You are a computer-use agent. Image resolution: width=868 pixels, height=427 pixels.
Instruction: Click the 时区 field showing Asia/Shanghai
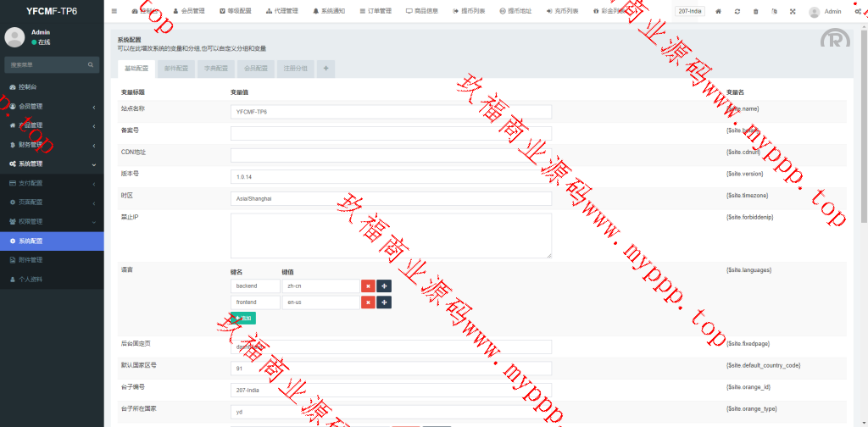coord(391,198)
